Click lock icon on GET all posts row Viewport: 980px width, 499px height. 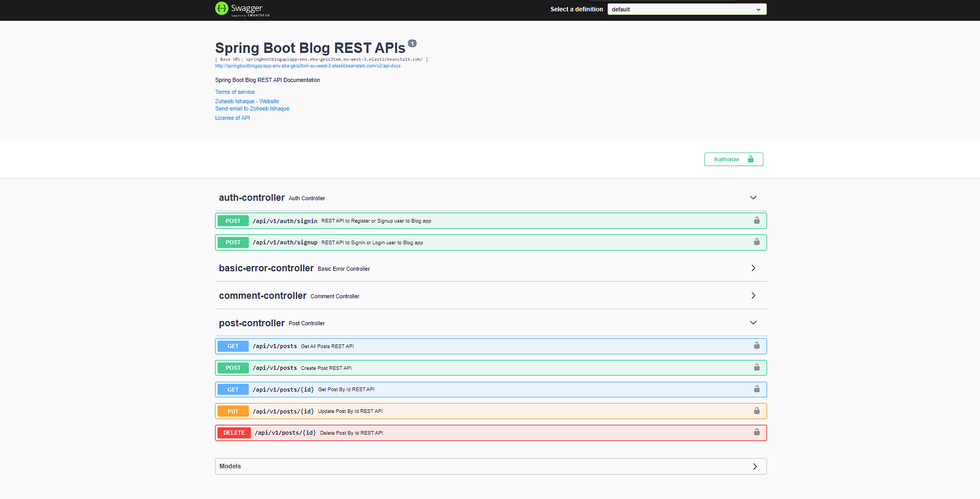click(757, 345)
